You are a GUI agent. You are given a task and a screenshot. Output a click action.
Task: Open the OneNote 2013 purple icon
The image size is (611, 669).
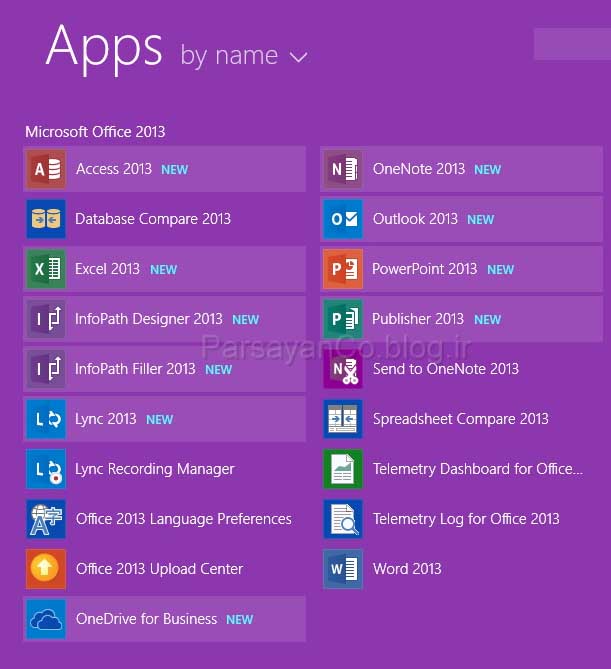pyautogui.click(x=343, y=169)
